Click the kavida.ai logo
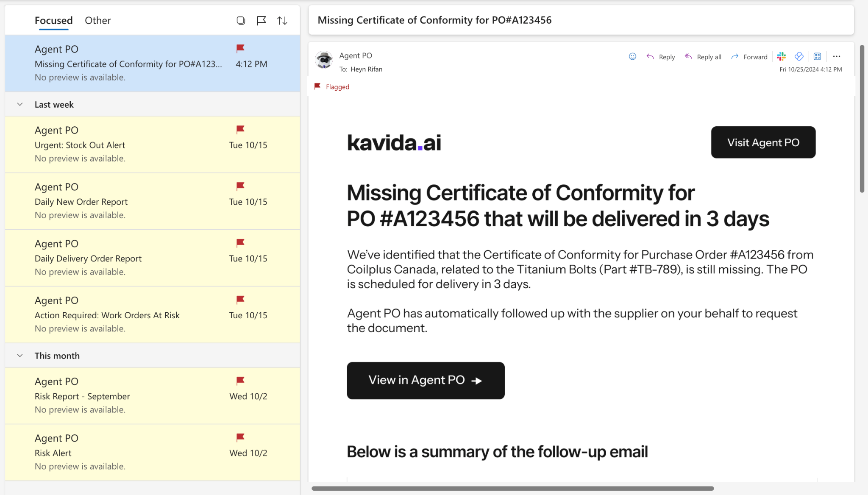 [x=394, y=142]
